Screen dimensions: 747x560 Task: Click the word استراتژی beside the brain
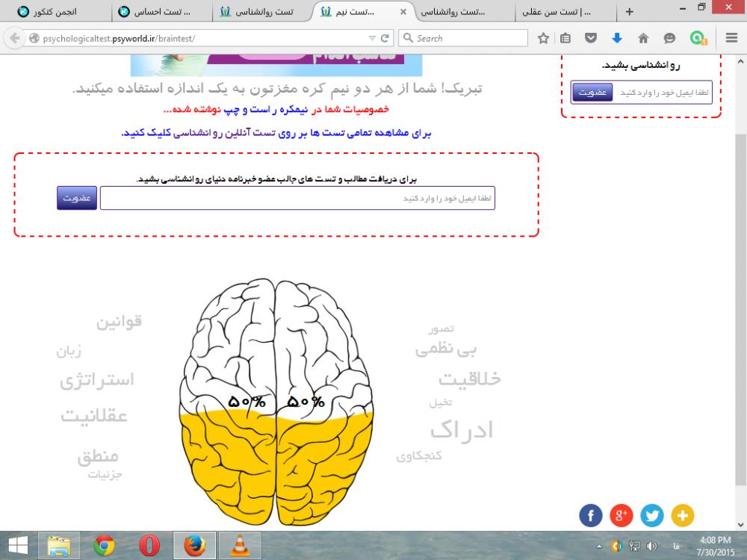click(96, 380)
